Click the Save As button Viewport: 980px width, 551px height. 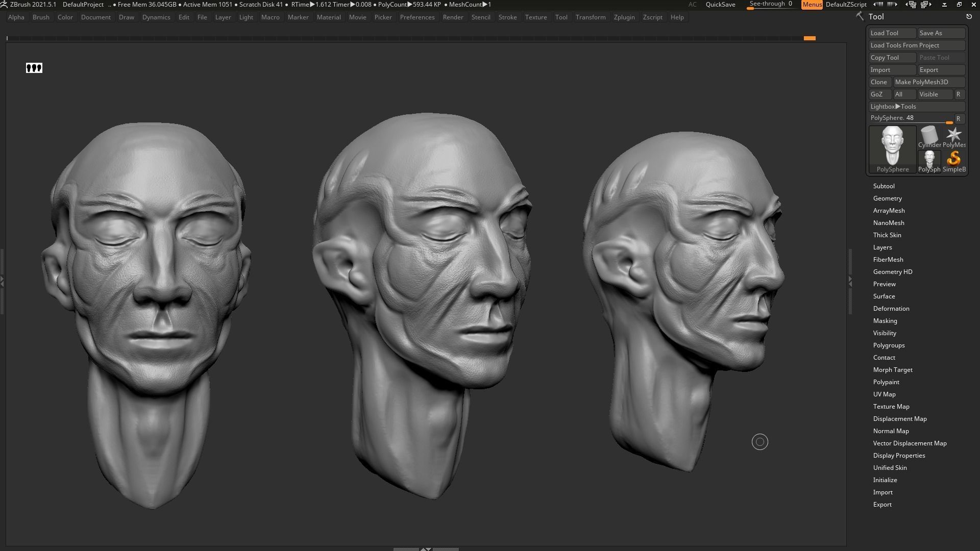click(941, 33)
